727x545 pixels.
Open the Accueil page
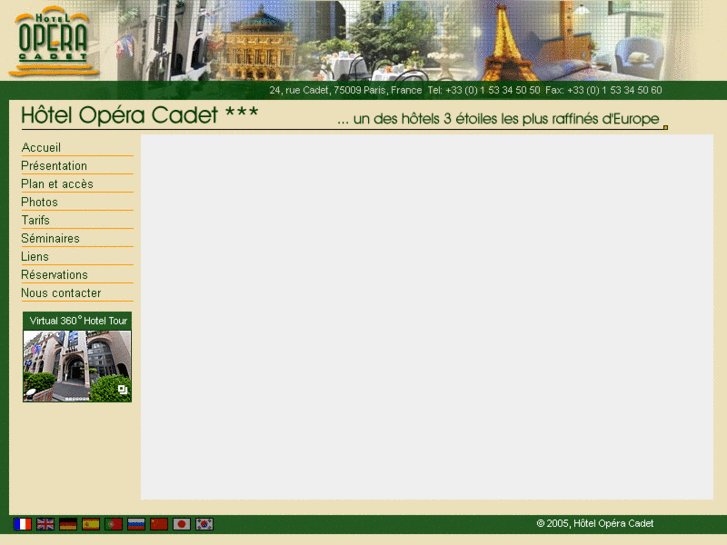pos(41,147)
